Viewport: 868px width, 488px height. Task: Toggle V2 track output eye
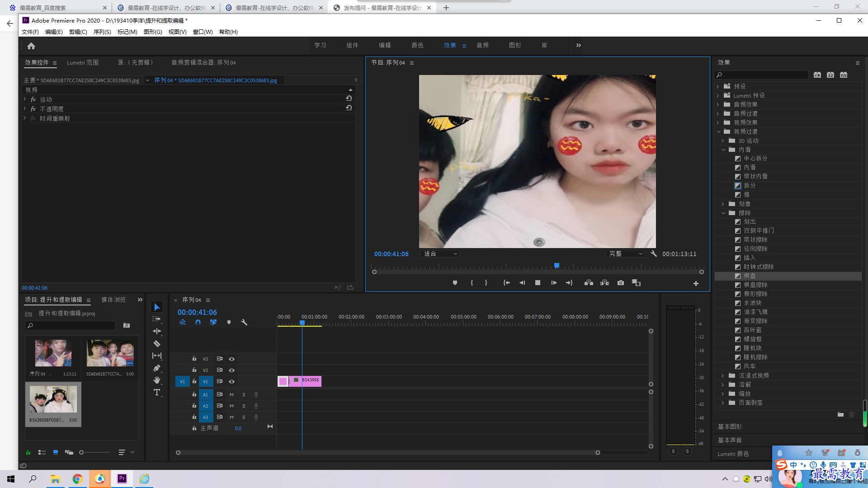click(x=231, y=371)
